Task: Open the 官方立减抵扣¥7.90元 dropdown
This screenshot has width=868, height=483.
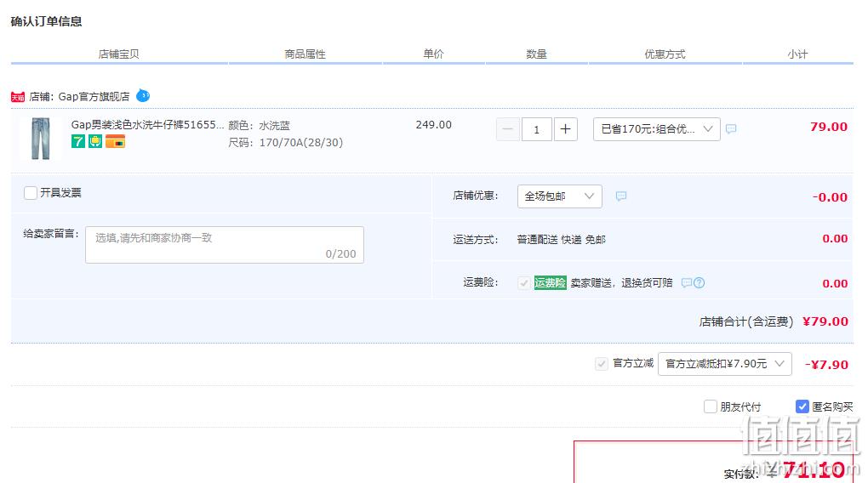Action: (725, 364)
